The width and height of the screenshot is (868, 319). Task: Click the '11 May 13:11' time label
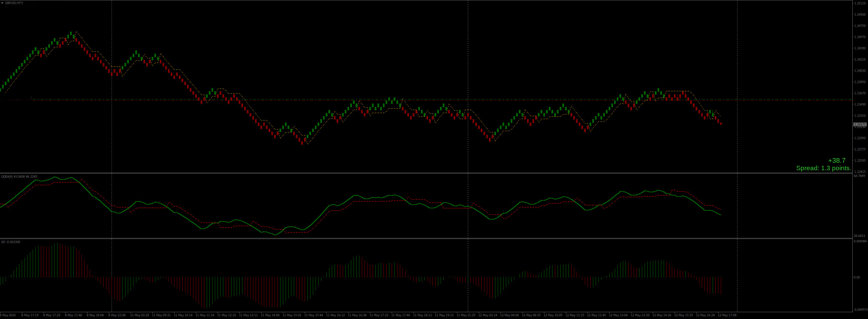coord(248,315)
